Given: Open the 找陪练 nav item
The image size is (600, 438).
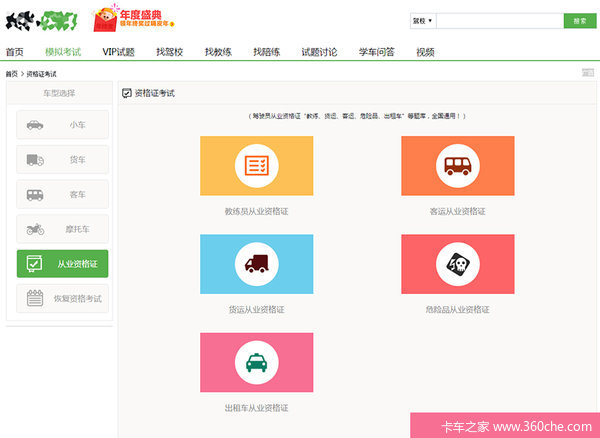Looking at the screenshot, I should 267,52.
